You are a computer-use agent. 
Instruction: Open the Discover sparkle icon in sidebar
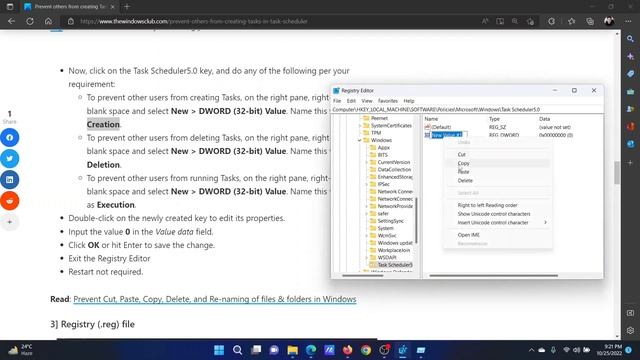631,56
